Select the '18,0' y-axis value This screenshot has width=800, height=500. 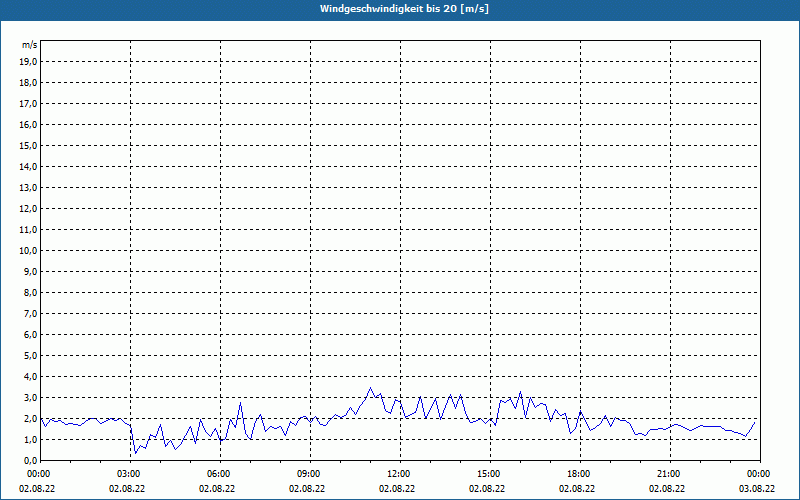(x=28, y=83)
